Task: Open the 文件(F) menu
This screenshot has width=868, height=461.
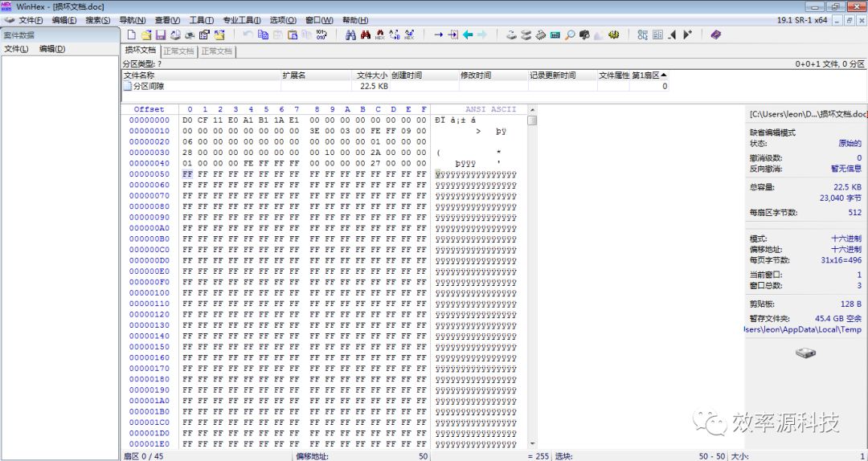Action: click(31, 20)
